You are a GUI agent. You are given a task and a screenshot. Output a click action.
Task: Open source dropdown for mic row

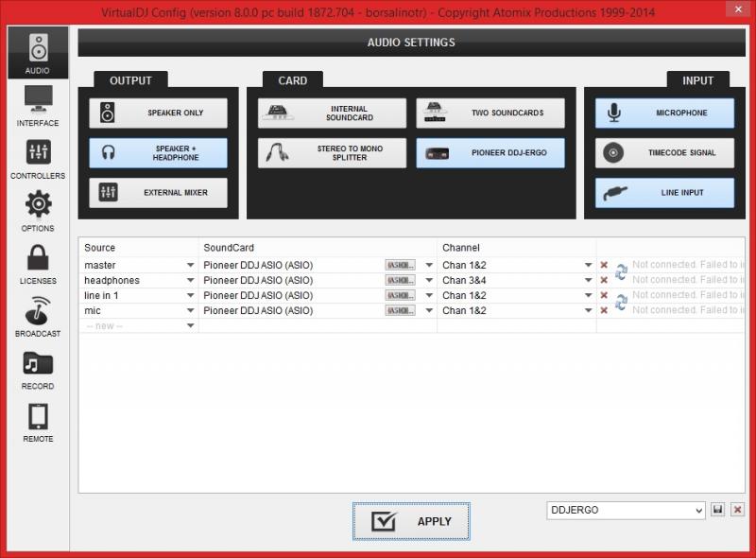(191, 310)
